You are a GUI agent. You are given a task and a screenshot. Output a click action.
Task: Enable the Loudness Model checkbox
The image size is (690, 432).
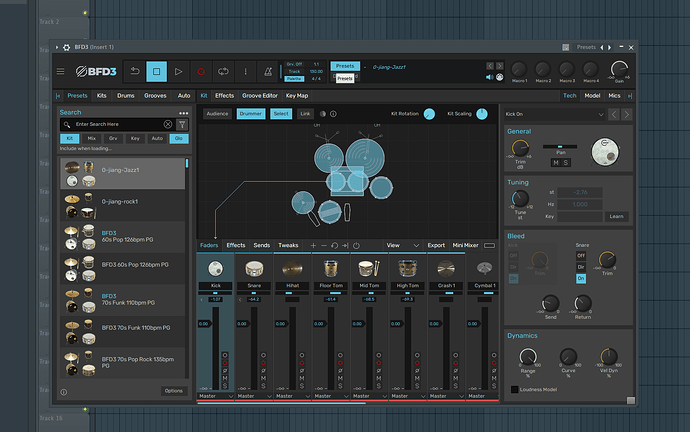515,389
